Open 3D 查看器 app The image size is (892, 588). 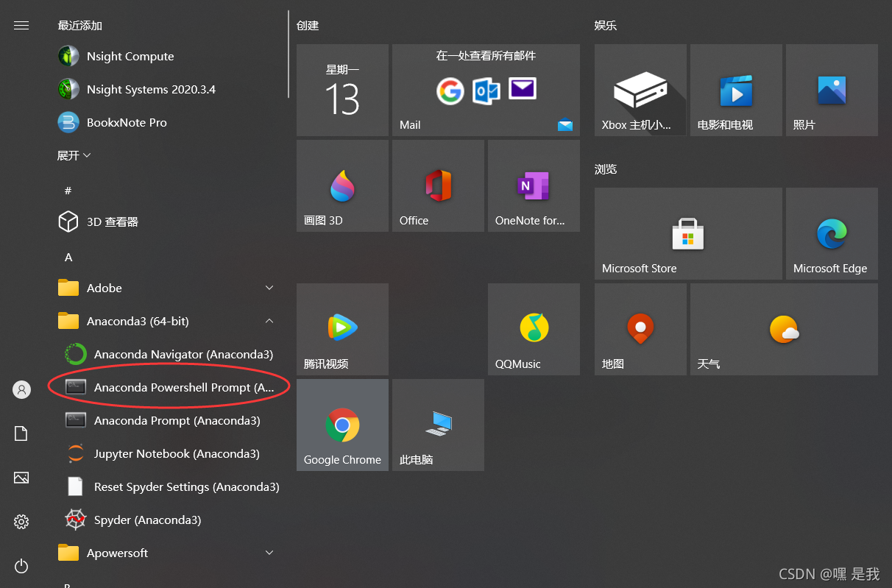[x=169, y=222]
